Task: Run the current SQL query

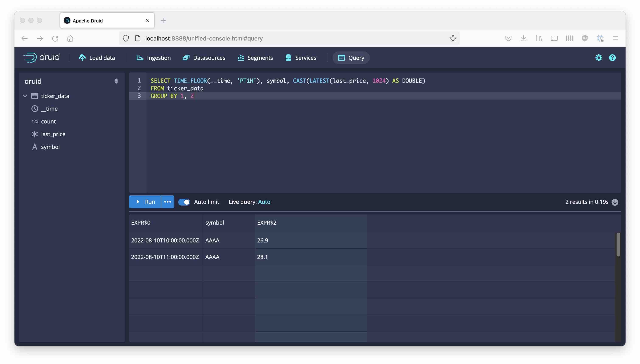Action: pyautogui.click(x=145, y=202)
